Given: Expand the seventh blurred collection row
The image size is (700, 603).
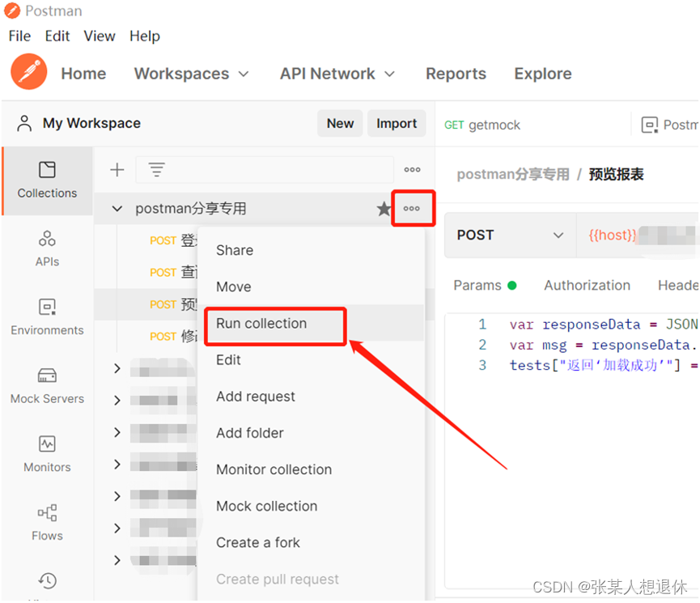Looking at the screenshot, I should (117, 560).
